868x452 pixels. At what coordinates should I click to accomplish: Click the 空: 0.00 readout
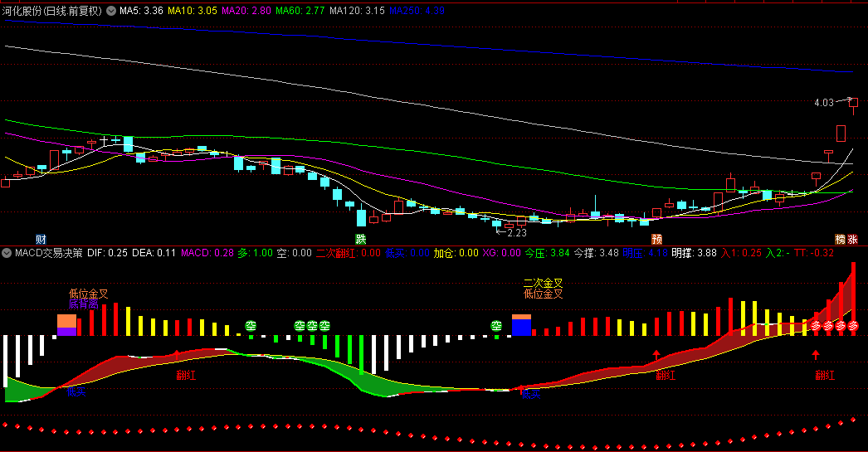(295, 253)
